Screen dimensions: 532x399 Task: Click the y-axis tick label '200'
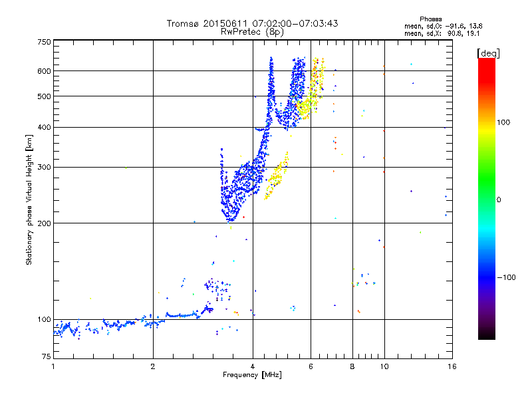pyautogui.click(x=44, y=223)
